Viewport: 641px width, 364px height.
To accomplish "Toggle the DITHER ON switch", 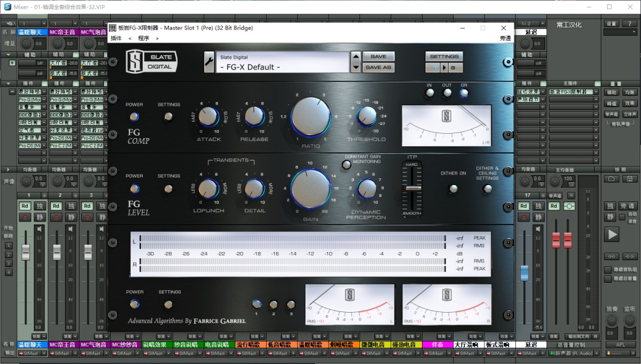I will (453, 189).
